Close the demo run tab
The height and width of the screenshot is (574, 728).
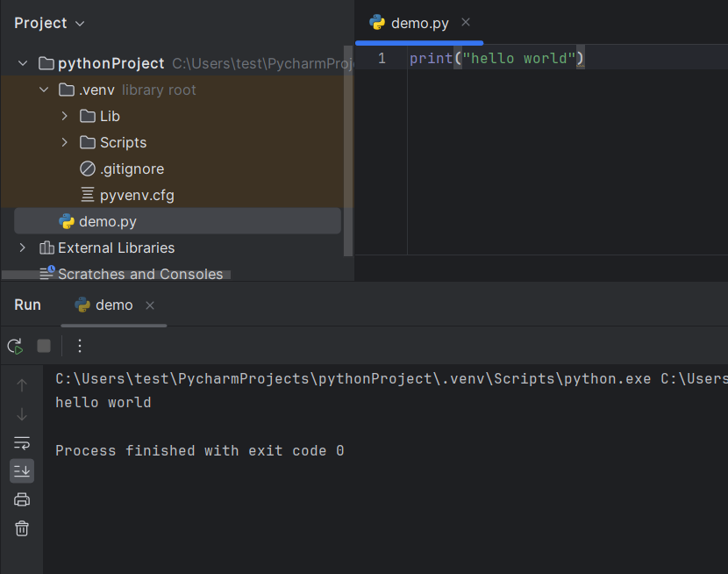point(150,305)
